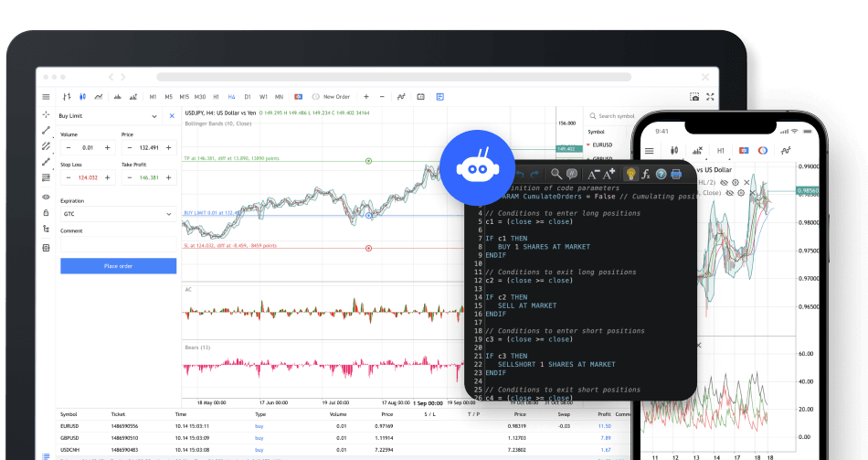The height and width of the screenshot is (460, 868).
Task: Zoom in chart with plus icon
Action: [x=365, y=97]
